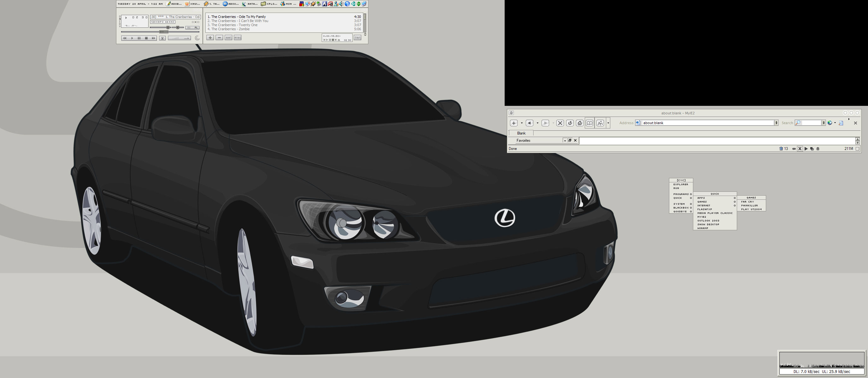This screenshot has width=868, height=378.
Task: Click the playlist sel button
Action: (228, 38)
